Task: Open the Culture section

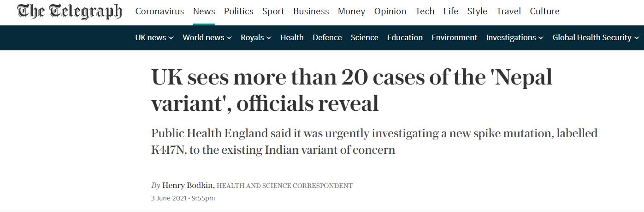Action: coord(544,12)
